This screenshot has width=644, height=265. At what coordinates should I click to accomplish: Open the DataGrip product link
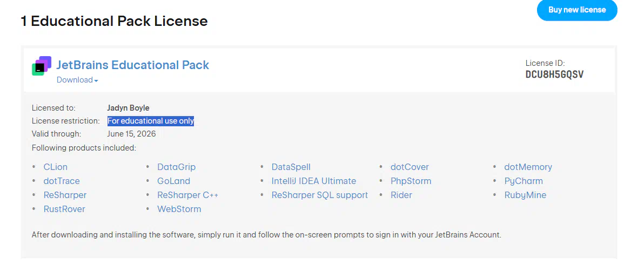tap(176, 167)
